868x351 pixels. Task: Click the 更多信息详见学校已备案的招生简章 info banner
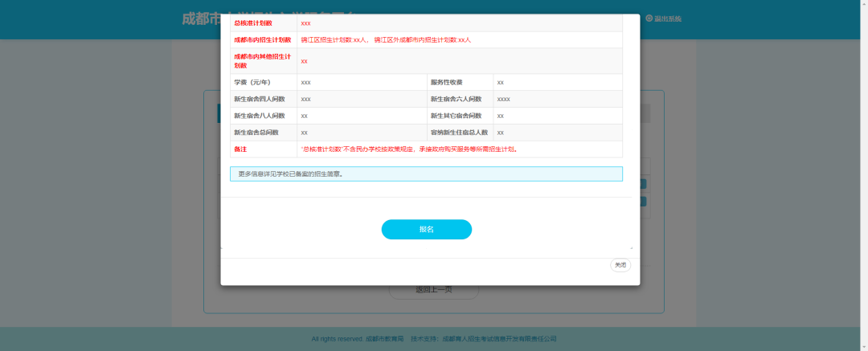point(426,173)
